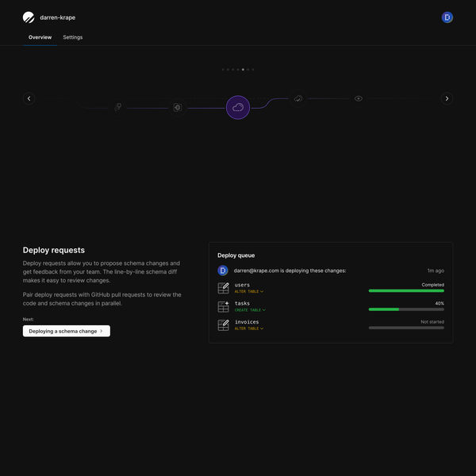Switch to the Settings tab
476x476 pixels.
(x=72, y=37)
